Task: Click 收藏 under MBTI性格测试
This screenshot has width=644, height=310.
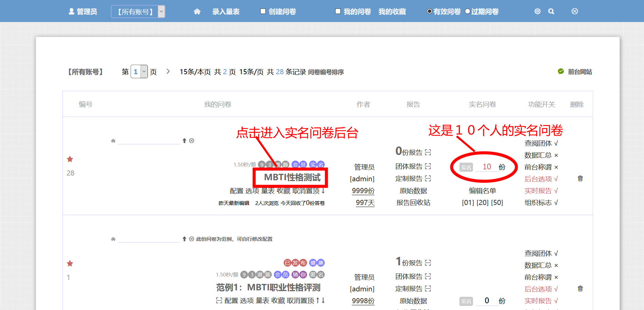Action: click(x=283, y=191)
